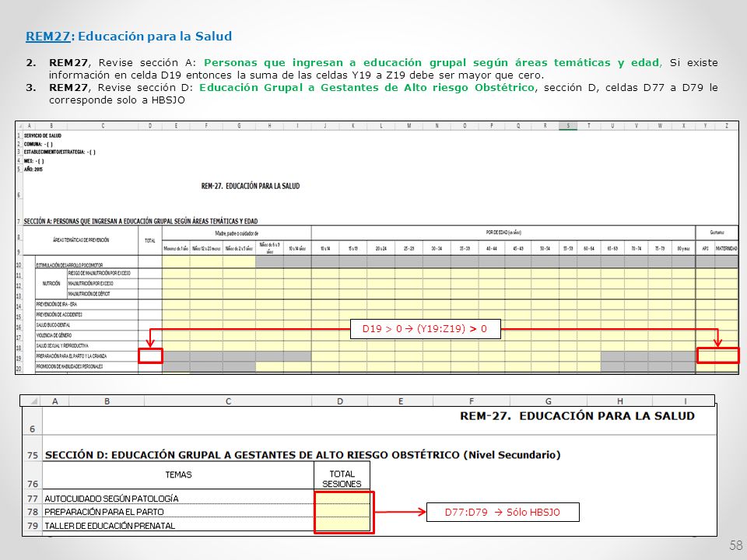Select column C header in the Sección D spreadsheet
Viewport: 747px width, 560px height.
coord(228,401)
